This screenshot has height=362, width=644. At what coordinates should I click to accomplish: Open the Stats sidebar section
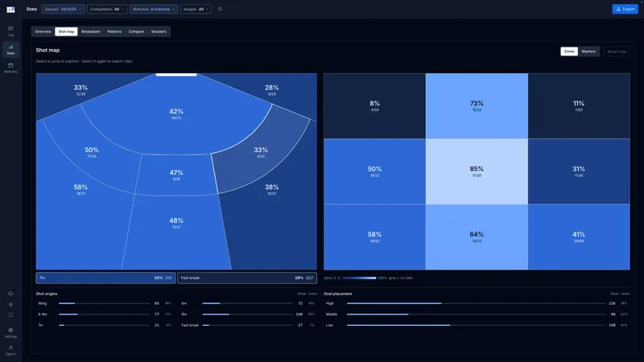click(10, 49)
